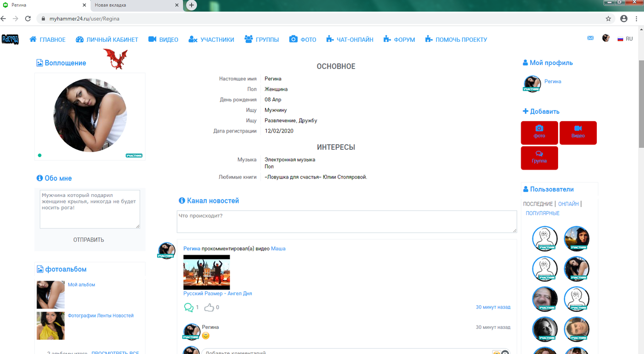644x354 pixels.
Task: Open comments via the speech bubble icon
Action: [188, 307]
